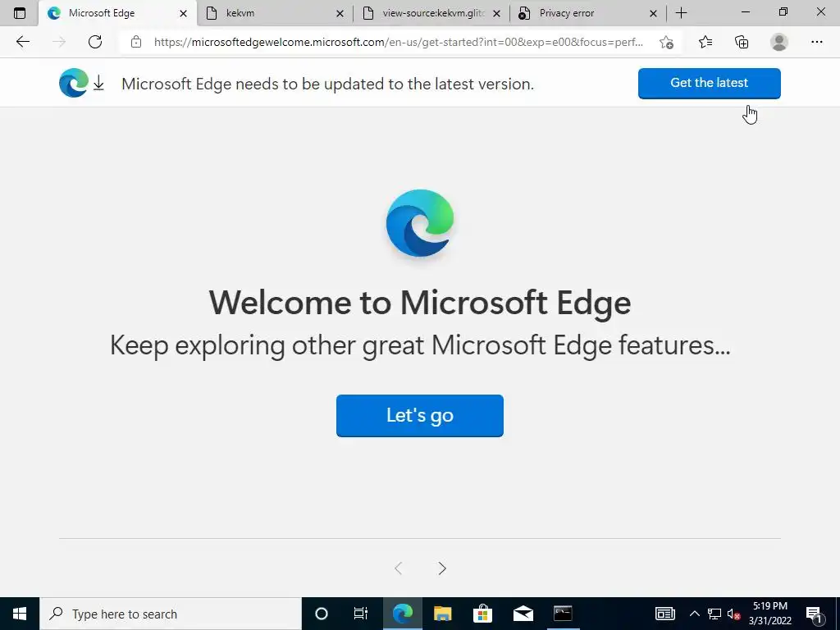Image resolution: width=840 pixels, height=630 pixels.
Task: Minimize the Edge browser window
Action: click(745, 12)
